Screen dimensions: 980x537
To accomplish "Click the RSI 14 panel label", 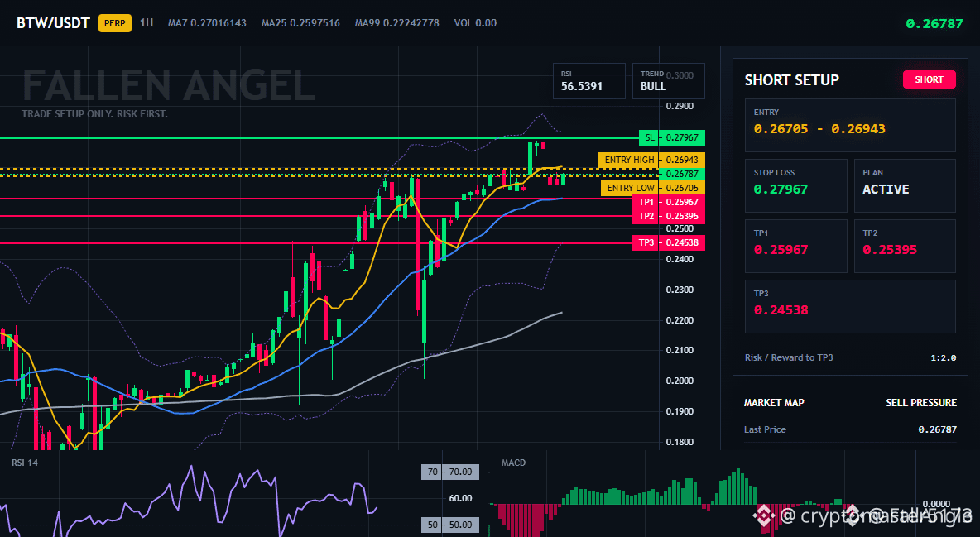I will (24, 463).
